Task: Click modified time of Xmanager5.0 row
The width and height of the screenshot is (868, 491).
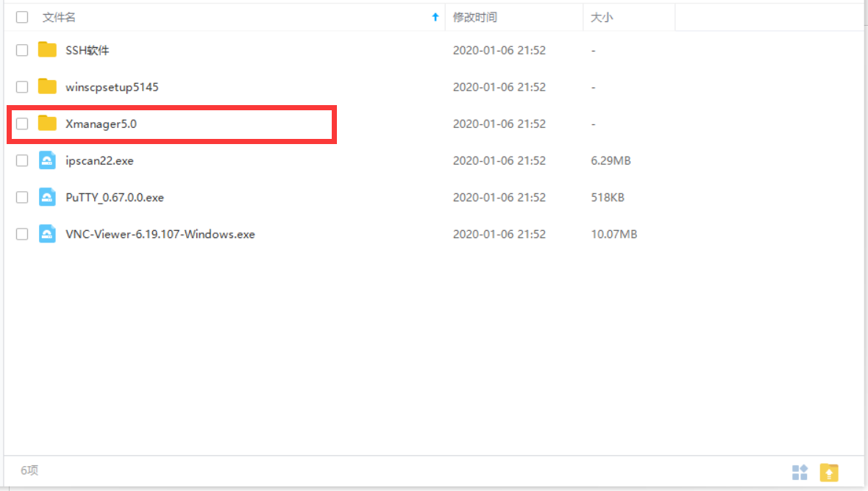Action: tap(499, 124)
